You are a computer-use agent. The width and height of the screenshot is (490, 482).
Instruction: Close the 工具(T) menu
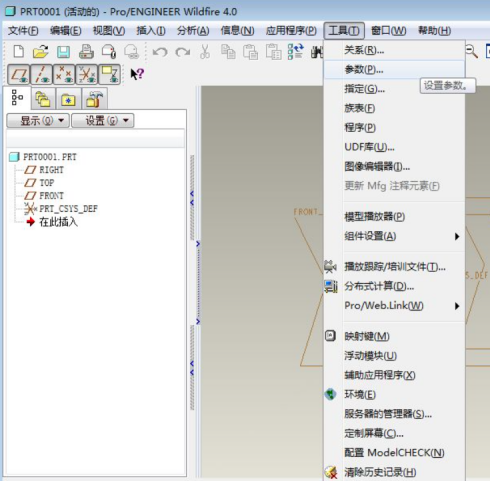point(344,31)
